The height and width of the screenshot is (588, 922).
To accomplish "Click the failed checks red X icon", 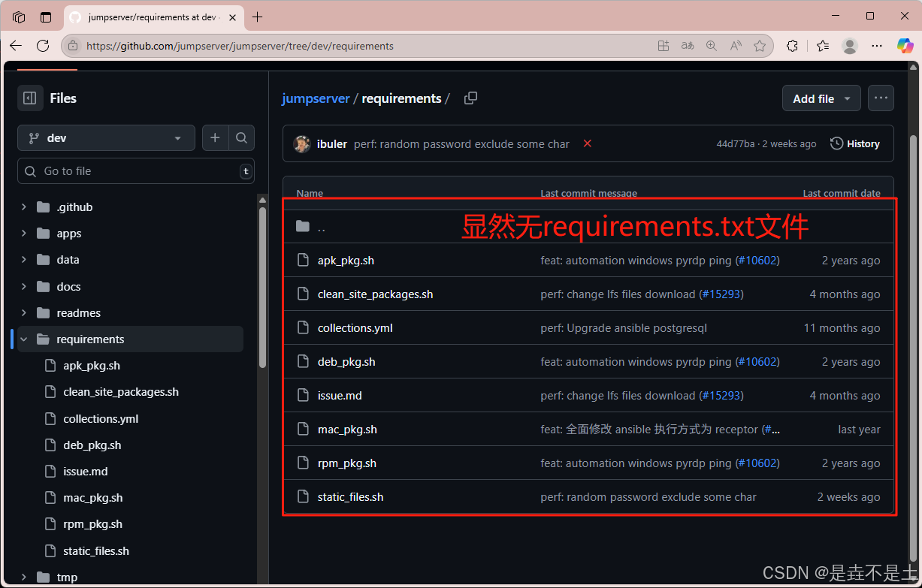I will tap(588, 143).
